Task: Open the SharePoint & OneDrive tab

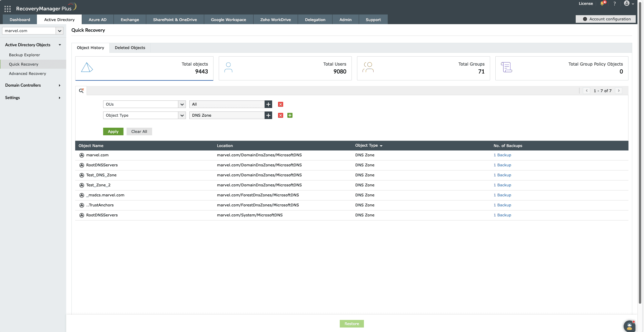Action: click(175, 20)
